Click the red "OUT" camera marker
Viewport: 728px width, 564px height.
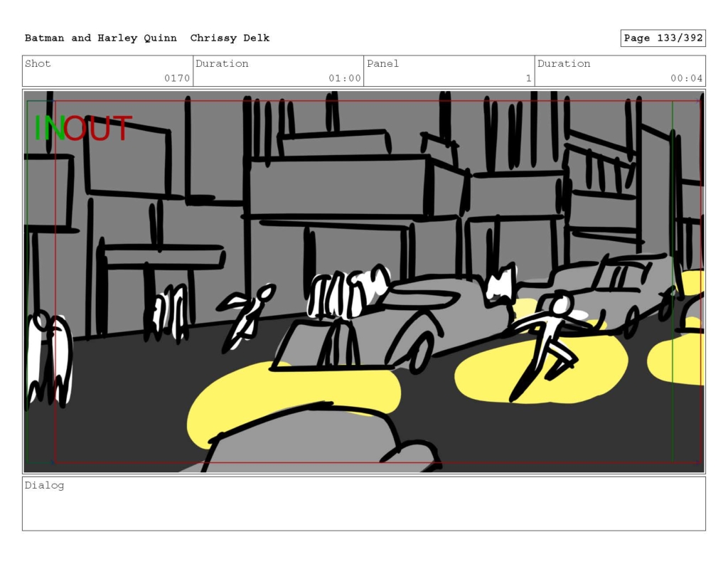pos(98,128)
